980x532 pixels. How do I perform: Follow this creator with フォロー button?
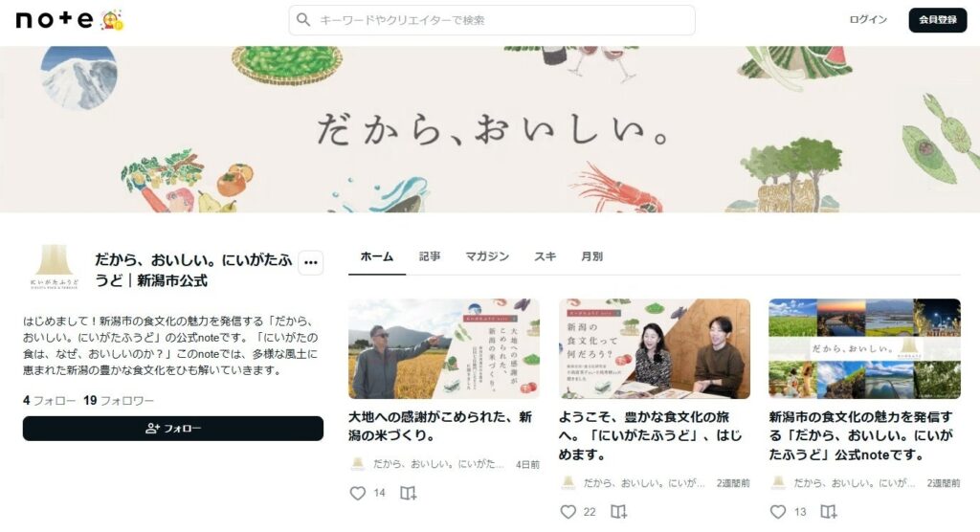coord(173,429)
